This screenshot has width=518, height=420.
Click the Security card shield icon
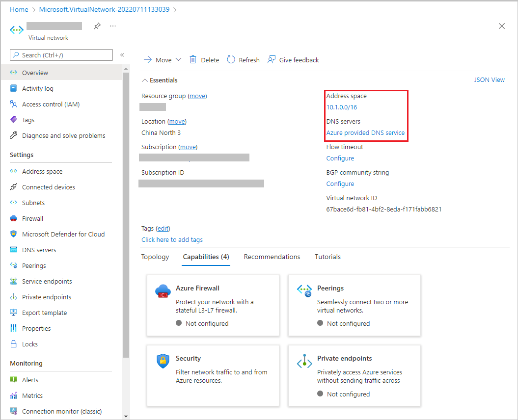pyautogui.click(x=163, y=361)
